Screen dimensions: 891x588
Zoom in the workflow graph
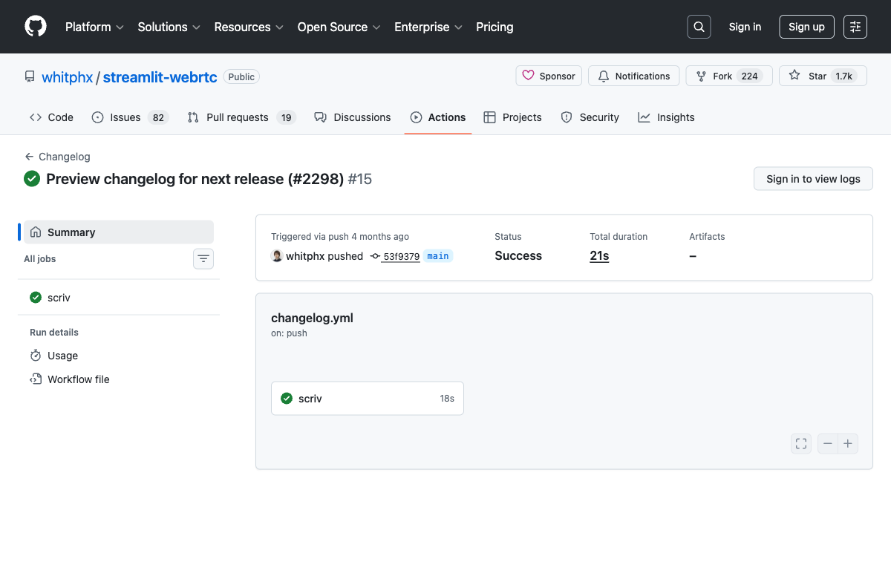848,444
